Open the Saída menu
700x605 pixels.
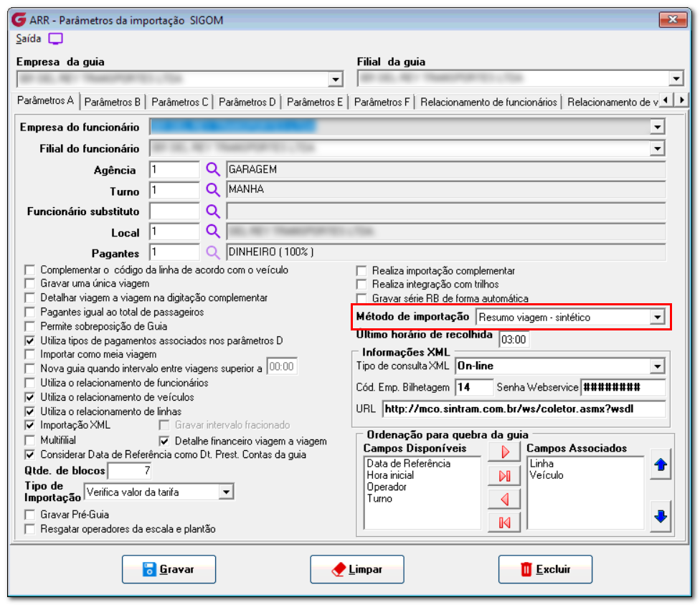pos(29,39)
